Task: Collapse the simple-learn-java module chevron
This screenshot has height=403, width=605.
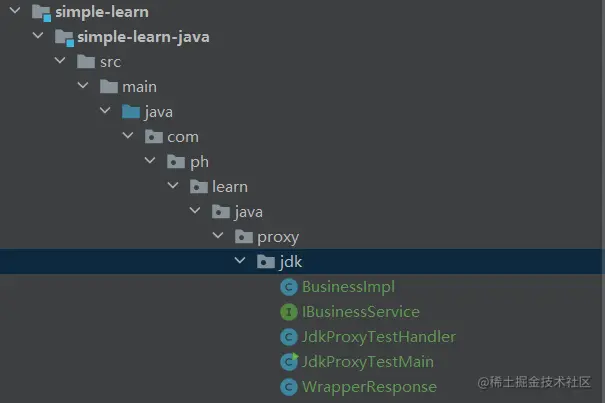Action: tap(38, 36)
